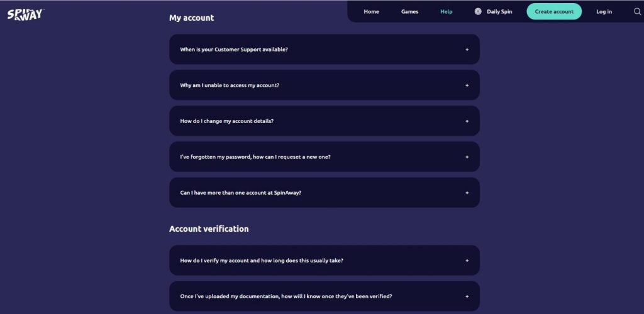The height and width of the screenshot is (314, 644).
Task: Expand 'When is your Customer Support available?' question
Action: click(x=325, y=49)
